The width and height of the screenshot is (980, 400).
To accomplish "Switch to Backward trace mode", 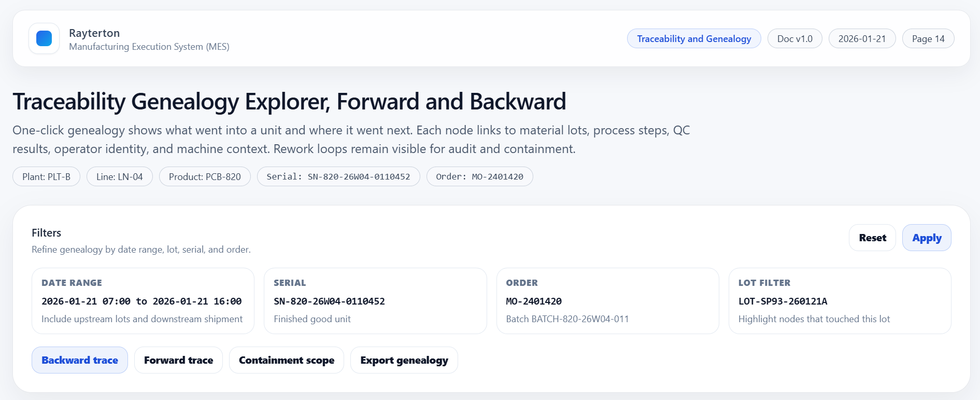I will tap(80, 360).
